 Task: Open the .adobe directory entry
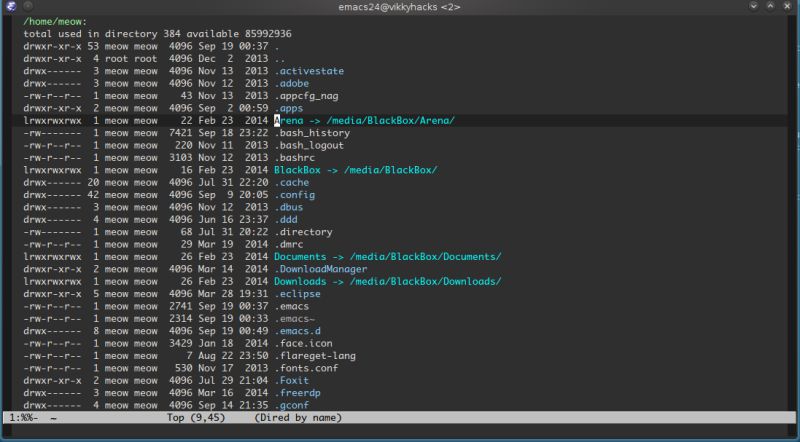[291, 83]
